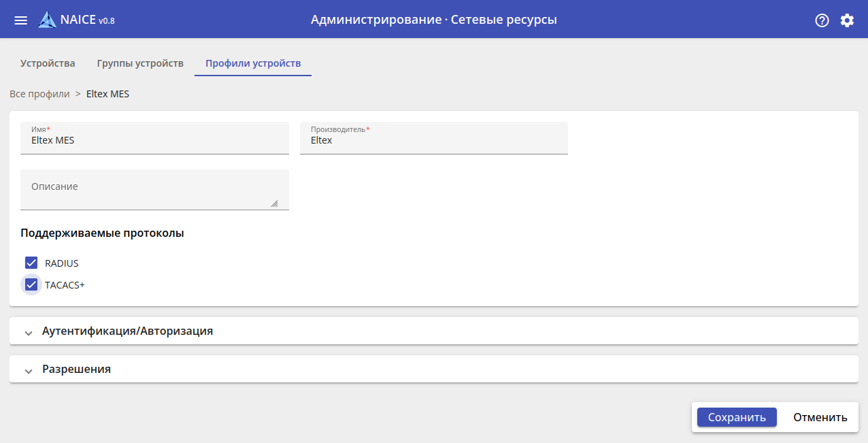Expand the Разрешения section

click(x=77, y=370)
